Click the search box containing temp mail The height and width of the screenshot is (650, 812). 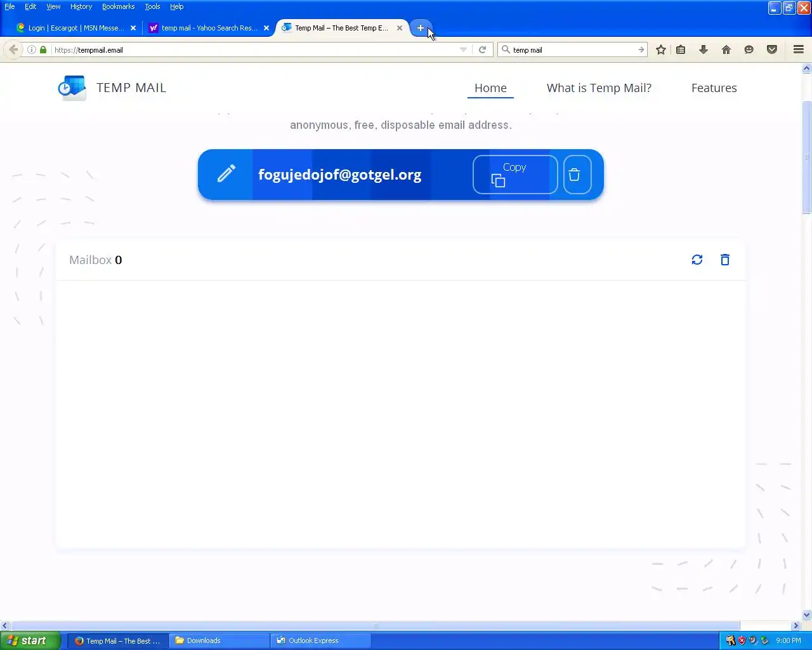click(573, 50)
